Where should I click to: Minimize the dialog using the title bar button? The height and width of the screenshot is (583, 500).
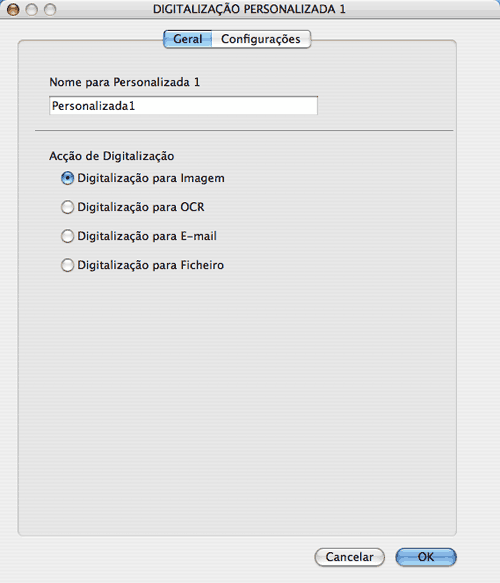pos(32,9)
